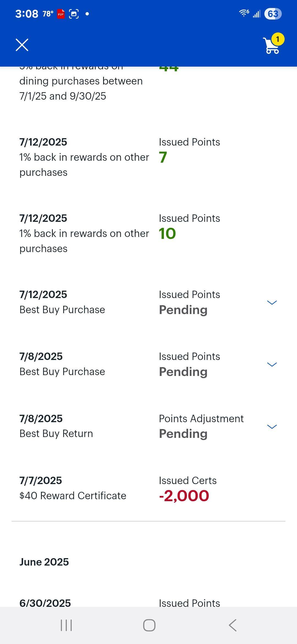The image size is (297, 644).
Task: Tap the Android back button
Action: [x=233, y=625]
